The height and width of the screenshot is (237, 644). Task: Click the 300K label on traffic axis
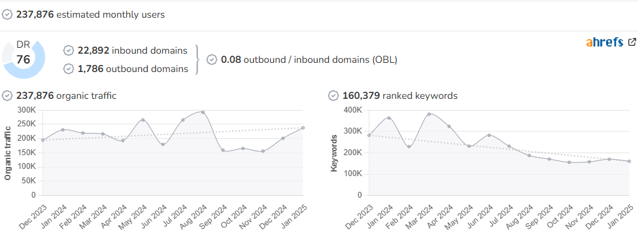click(27, 110)
